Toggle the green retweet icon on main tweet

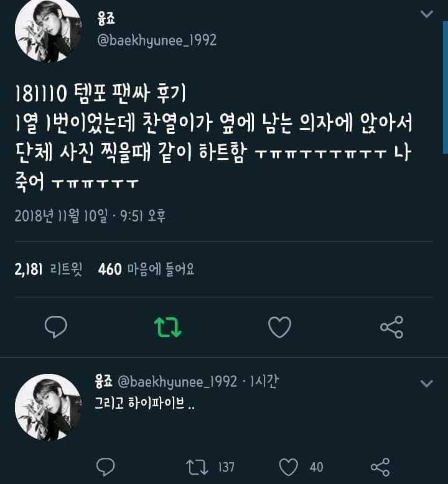coord(167,327)
